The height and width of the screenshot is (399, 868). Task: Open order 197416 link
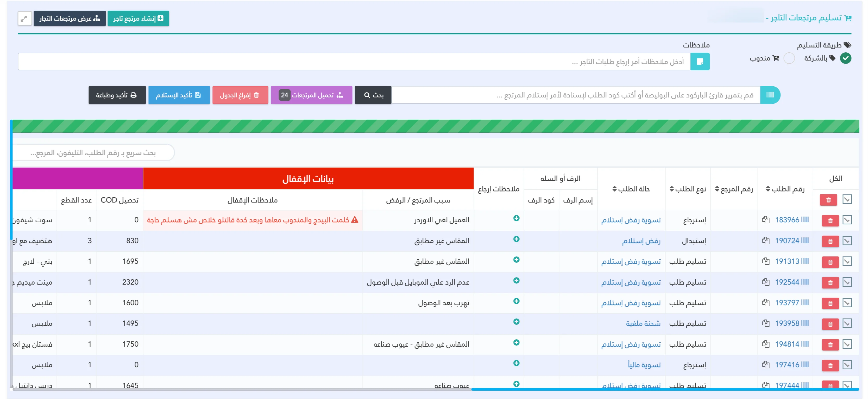787,365
